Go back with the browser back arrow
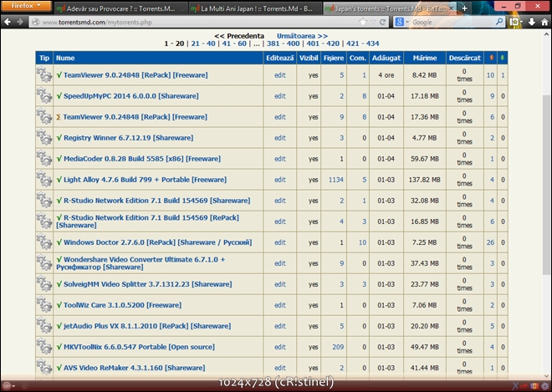552x392 pixels. click(8, 22)
